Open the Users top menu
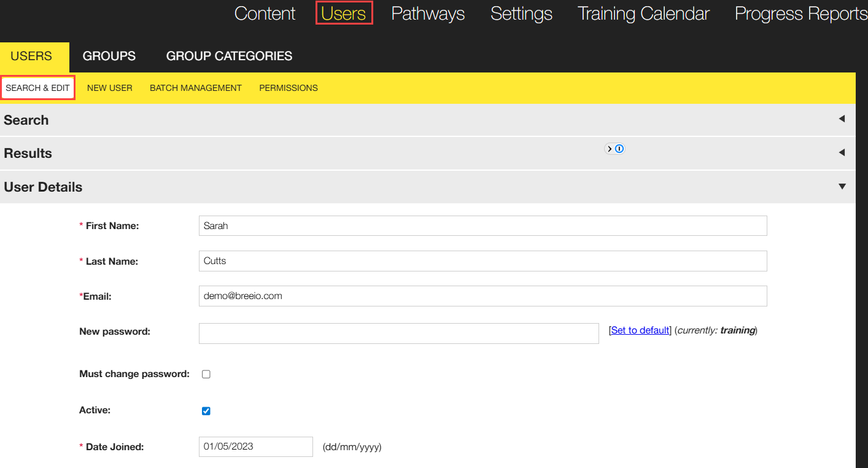Image resolution: width=868 pixels, height=468 pixels. tap(344, 14)
